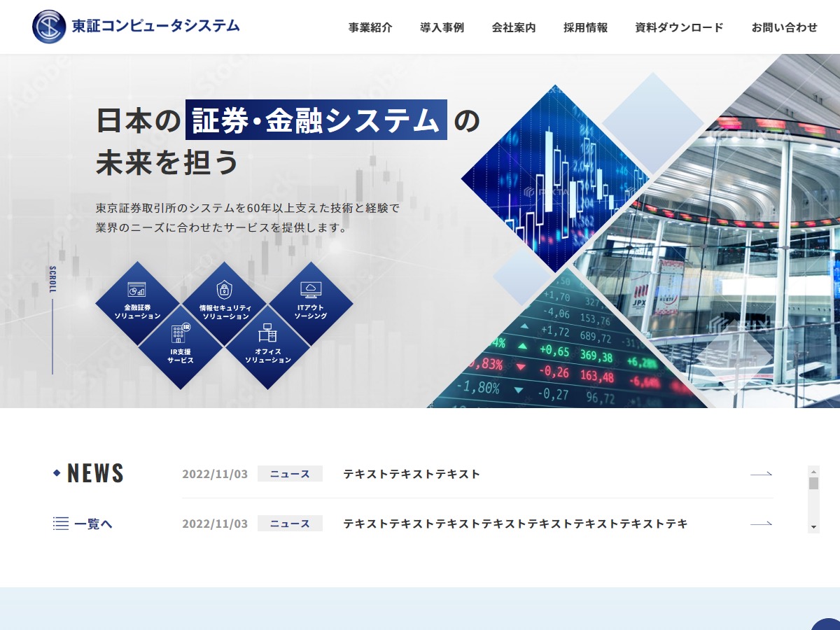This screenshot has width=840, height=630.
Task: Open 採用情報 in the navigation
Action: 585,27
